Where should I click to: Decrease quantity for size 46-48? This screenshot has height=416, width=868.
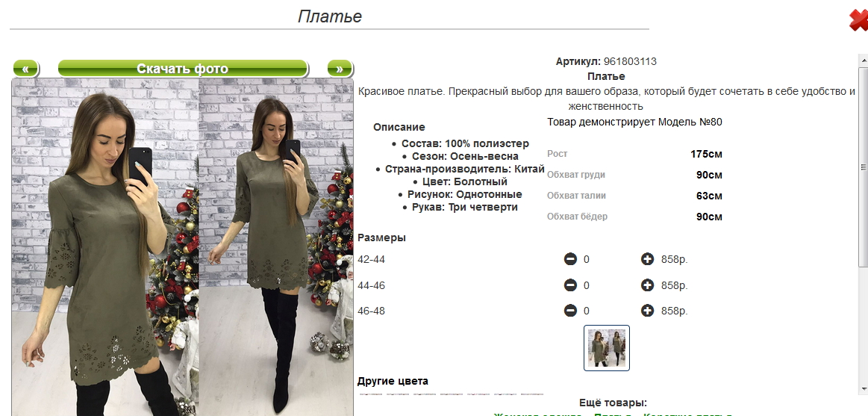coord(570,311)
